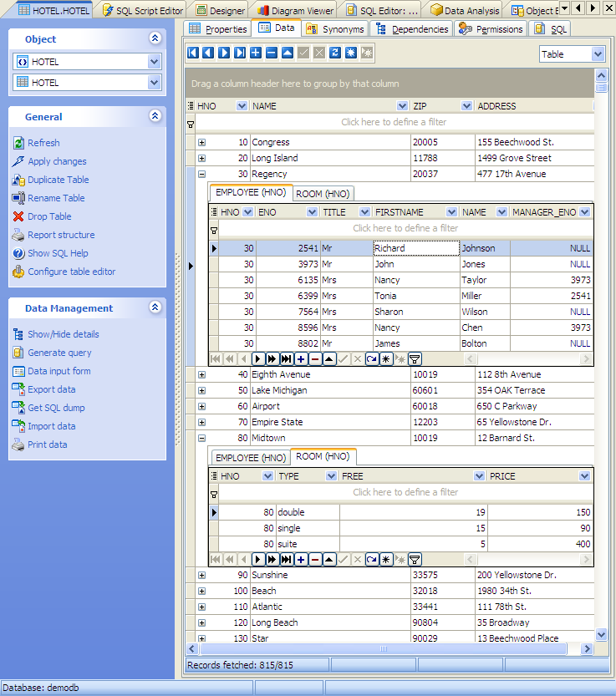Collapse the Data Management panel
This screenshot has height=696, width=616.
pyautogui.click(x=155, y=307)
